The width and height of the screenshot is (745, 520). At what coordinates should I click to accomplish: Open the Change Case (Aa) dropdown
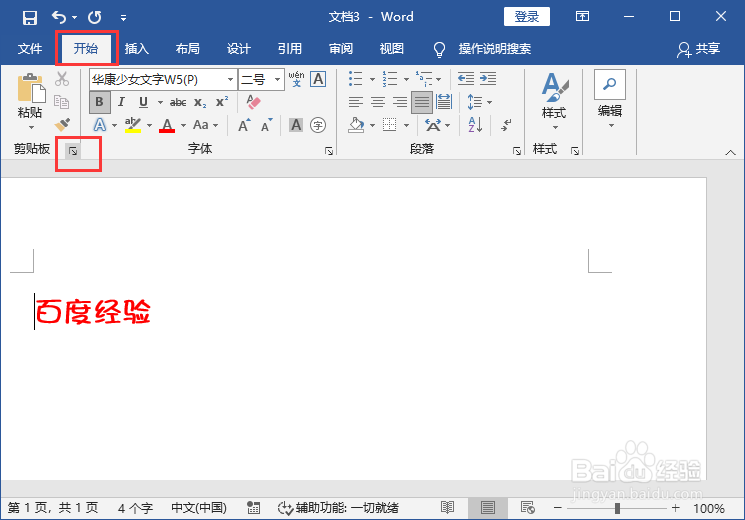205,125
